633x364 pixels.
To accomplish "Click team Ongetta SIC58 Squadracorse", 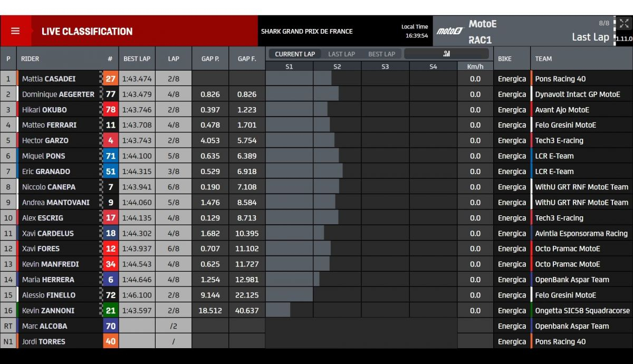I will point(582,311).
